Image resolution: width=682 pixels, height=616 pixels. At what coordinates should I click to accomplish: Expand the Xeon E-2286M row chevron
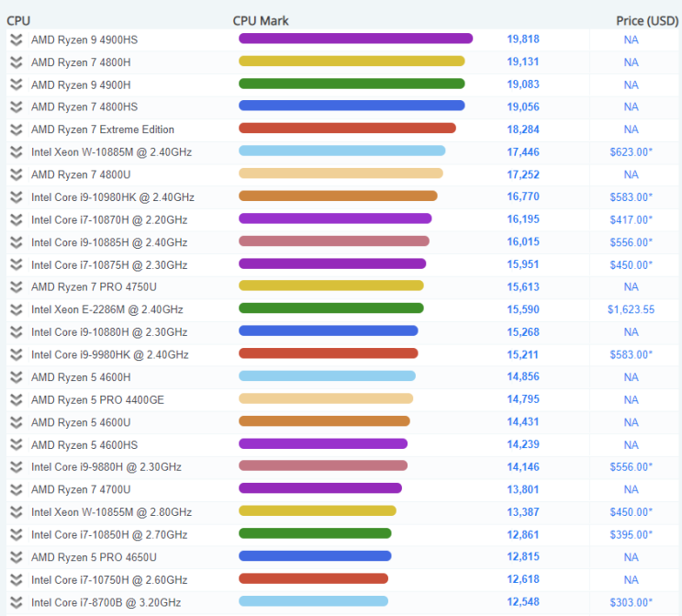coord(17,309)
